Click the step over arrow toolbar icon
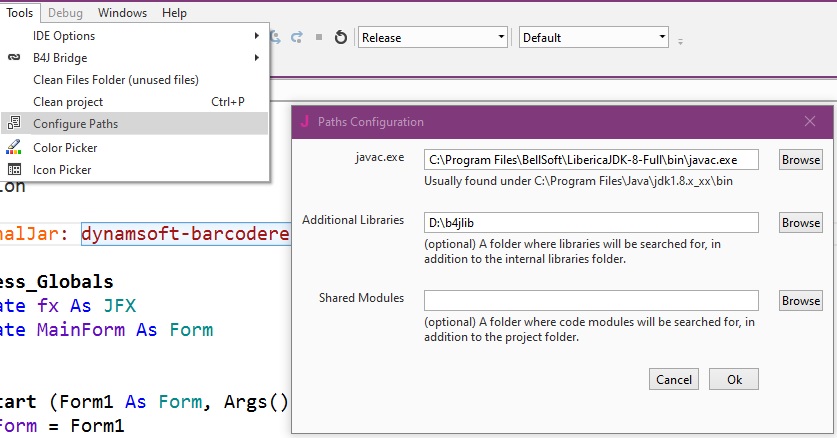837x438 pixels. click(296, 37)
